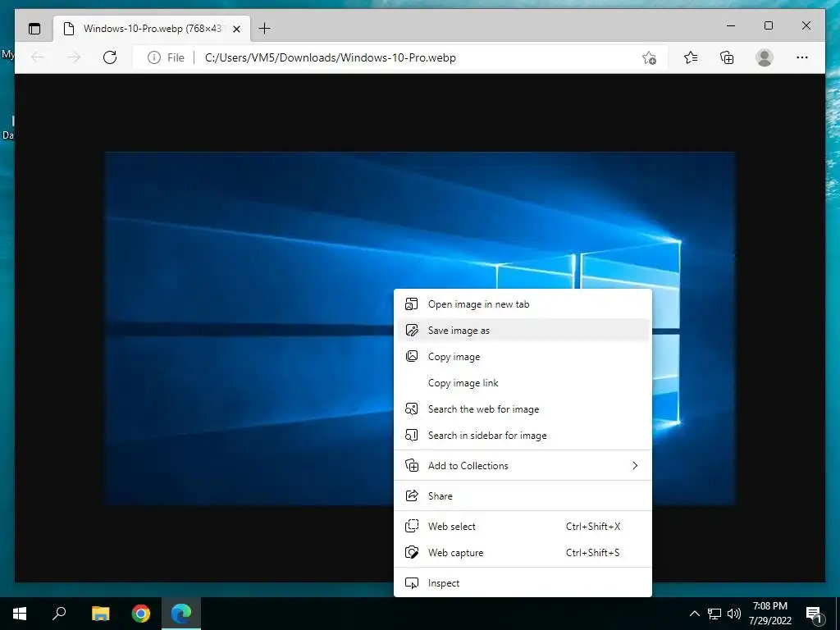Open the Collections toolbar button
This screenshot has width=840, height=630.
[x=727, y=57]
